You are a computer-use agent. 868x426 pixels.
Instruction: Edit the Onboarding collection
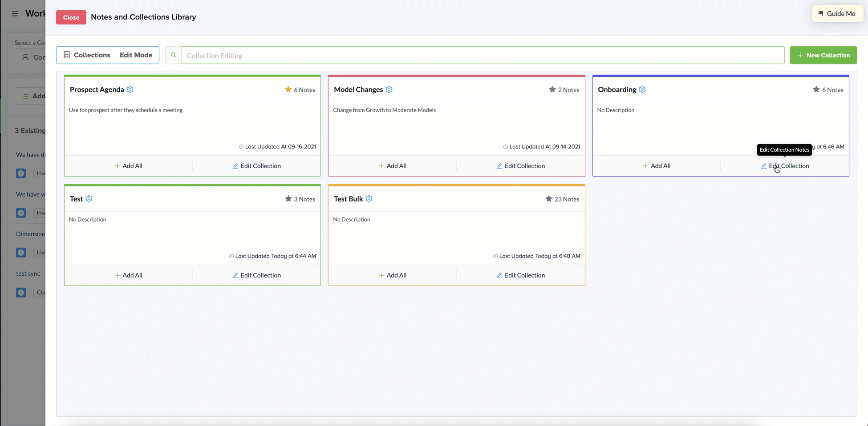785,166
